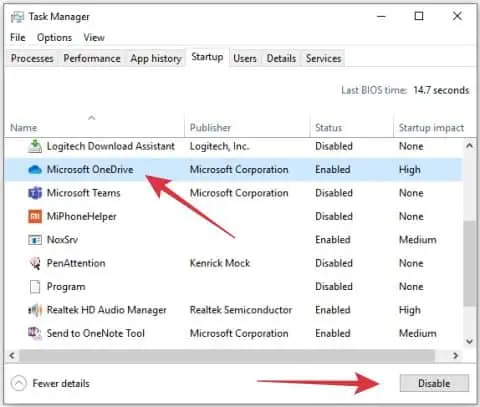
Task: Click the Microsoft Teams icon
Action: (x=35, y=193)
